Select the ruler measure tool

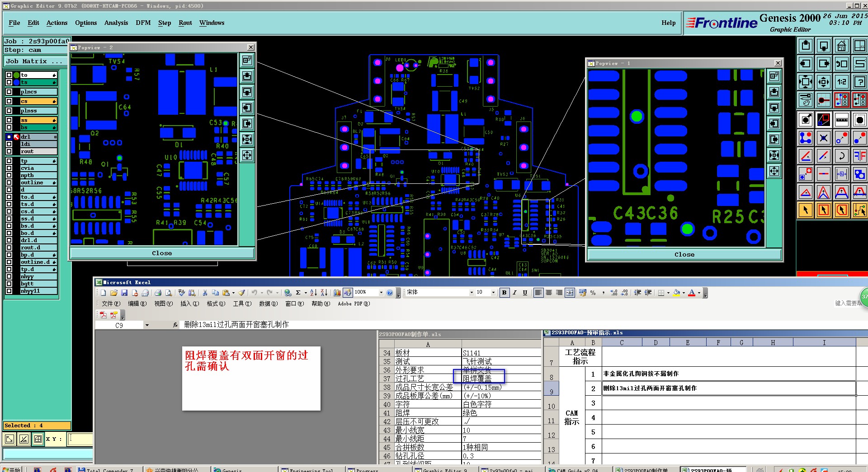point(842,120)
